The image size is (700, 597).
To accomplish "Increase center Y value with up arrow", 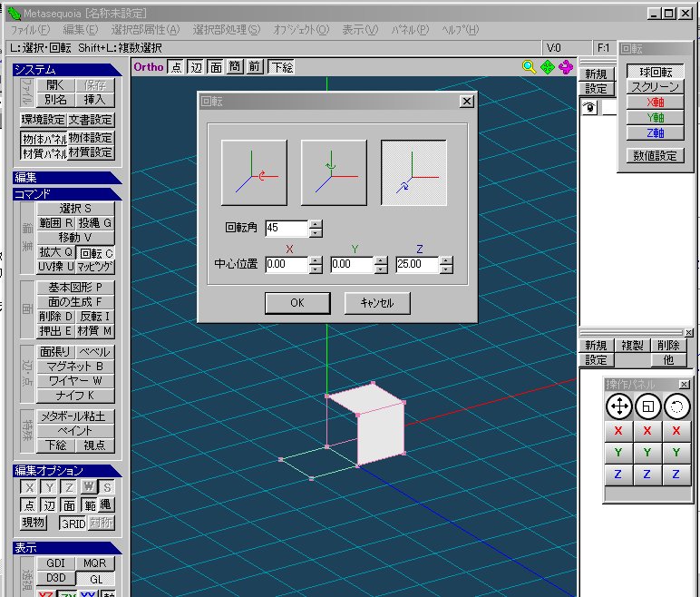I will tap(381, 260).
